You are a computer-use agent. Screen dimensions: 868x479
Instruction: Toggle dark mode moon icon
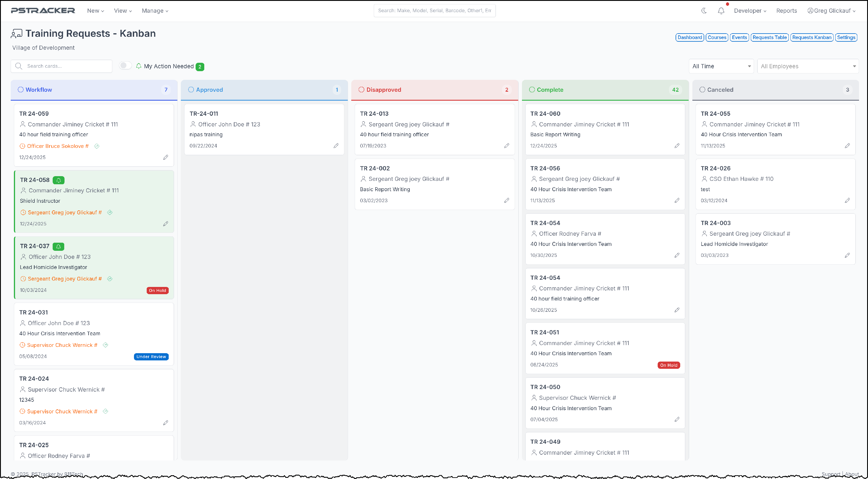[704, 10]
